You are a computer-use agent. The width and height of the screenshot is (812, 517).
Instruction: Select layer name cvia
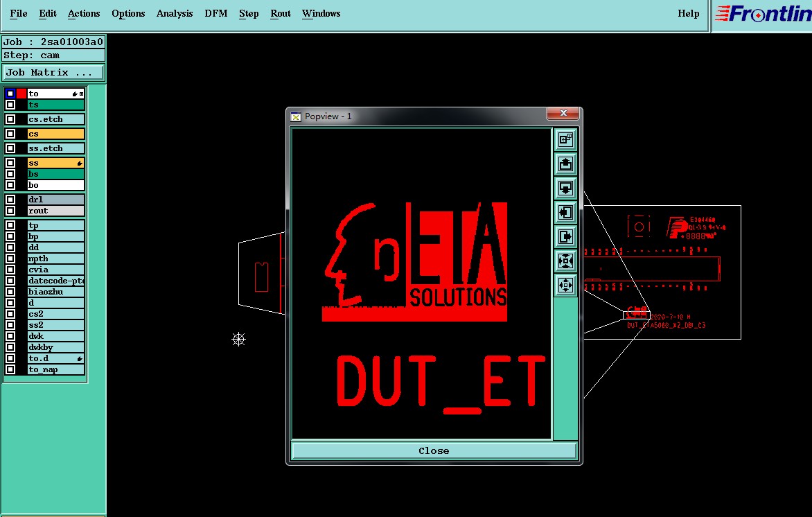tap(56, 270)
